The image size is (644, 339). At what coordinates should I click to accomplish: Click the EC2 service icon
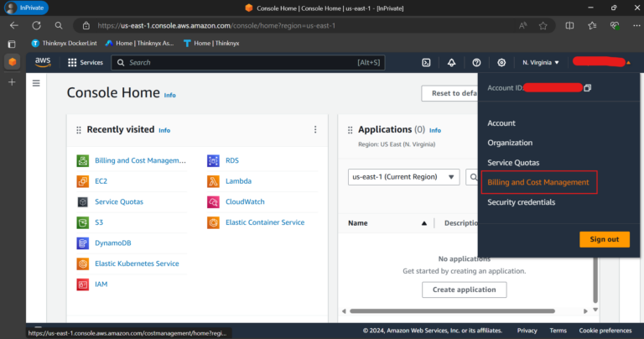click(x=82, y=181)
